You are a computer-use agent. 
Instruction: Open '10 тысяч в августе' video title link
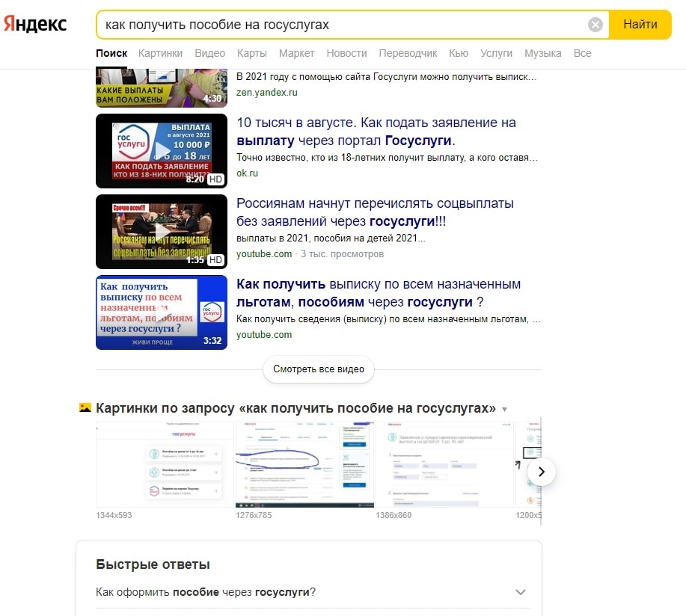coord(376,131)
